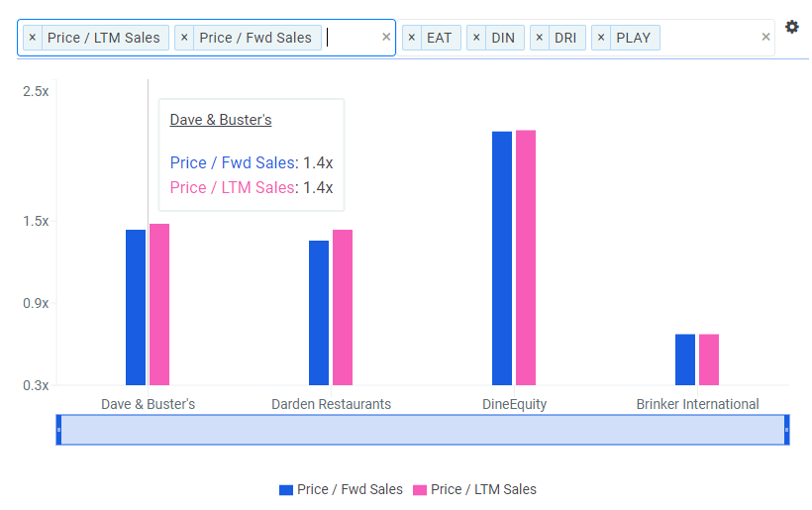Clear all tickers in the company selector

765,37
